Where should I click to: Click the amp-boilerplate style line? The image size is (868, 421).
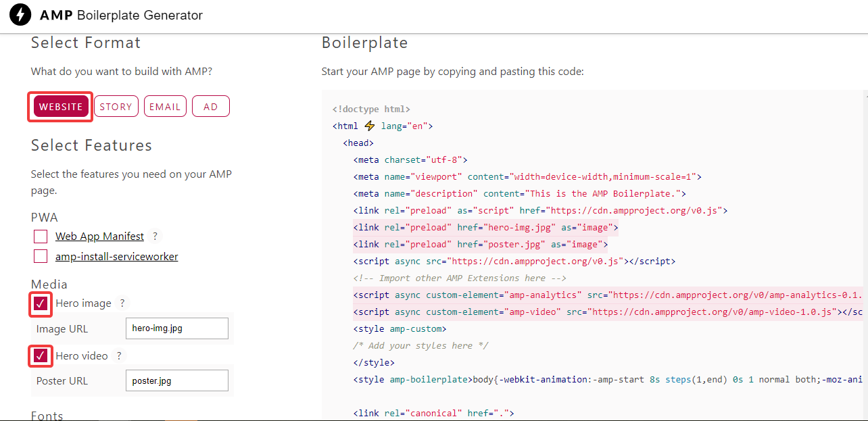608,380
